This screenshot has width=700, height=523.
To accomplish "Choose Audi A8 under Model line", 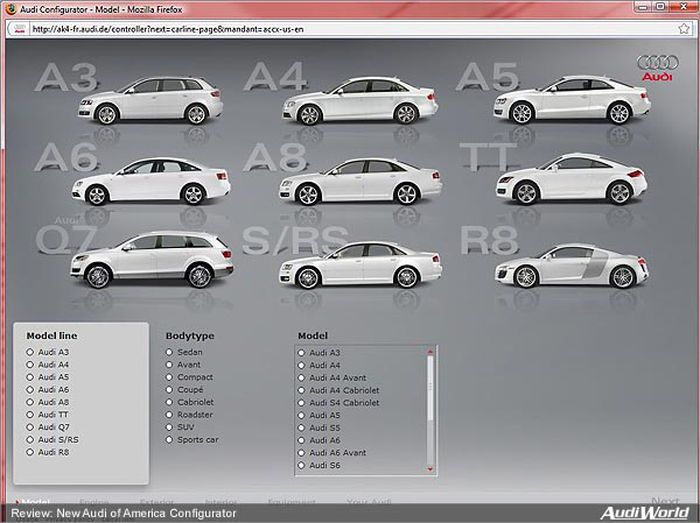I will pos(47,402).
